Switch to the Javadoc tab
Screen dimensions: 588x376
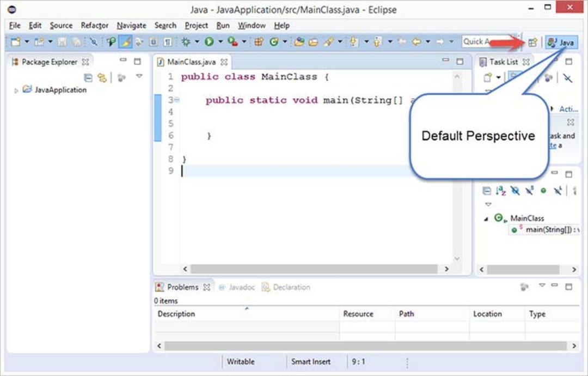click(237, 287)
